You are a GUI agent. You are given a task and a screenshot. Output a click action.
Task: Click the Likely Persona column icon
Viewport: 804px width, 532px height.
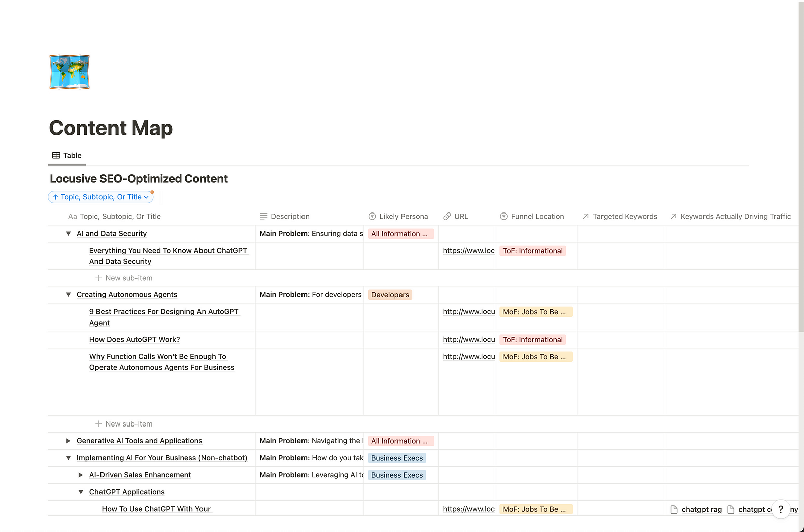click(372, 216)
